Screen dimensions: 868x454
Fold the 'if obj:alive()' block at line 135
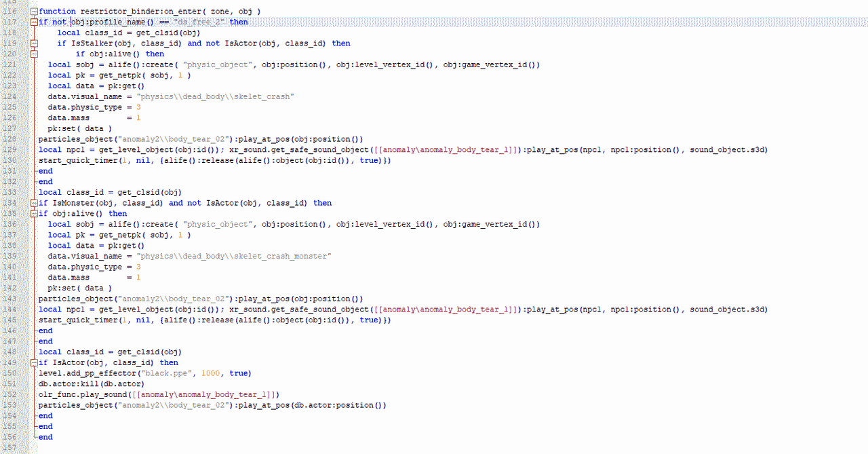[x=34, y=214]
